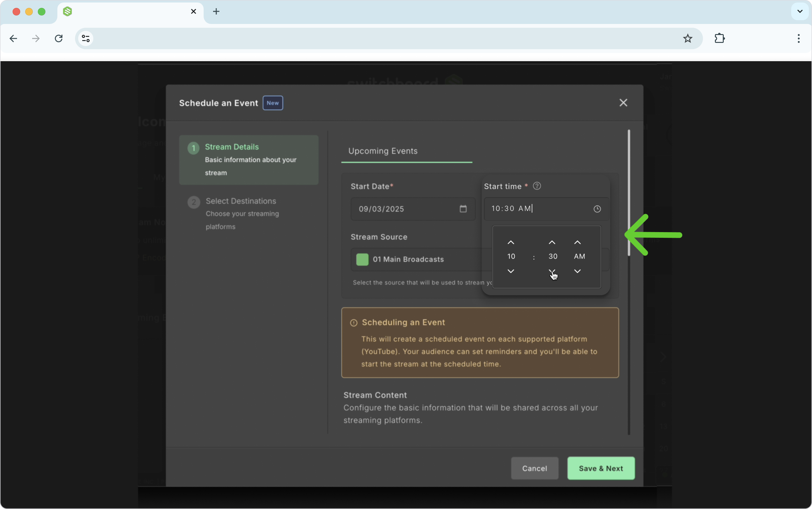Bookmark this page with the star
Image resolution: width=812 pixels, height=509 pixels.
[687, 38]
